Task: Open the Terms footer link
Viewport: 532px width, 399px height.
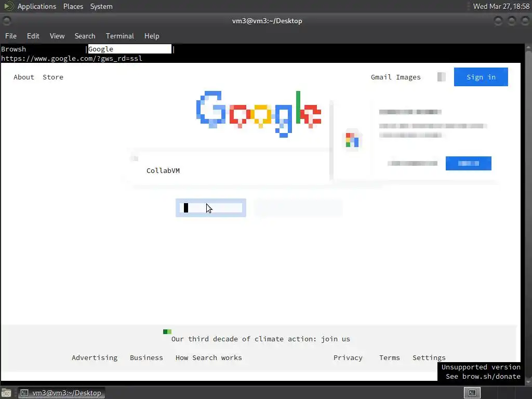Action: coord(390,357)
